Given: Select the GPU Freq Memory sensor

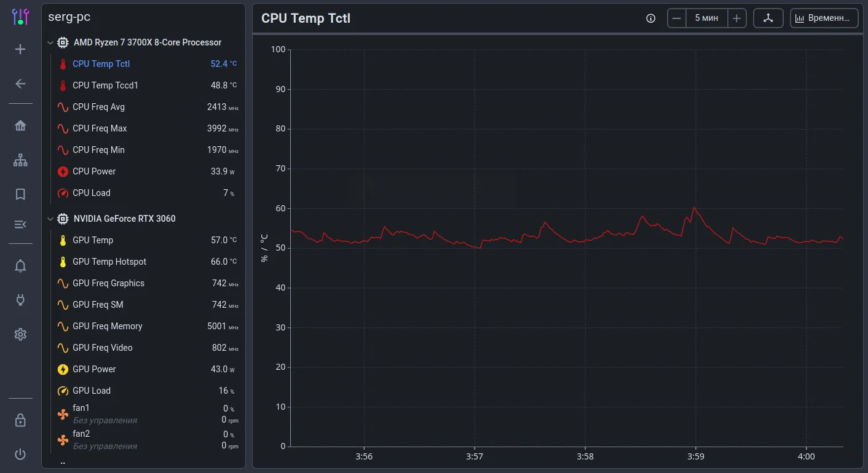Looking at the screenshot, I should [146, 326].
